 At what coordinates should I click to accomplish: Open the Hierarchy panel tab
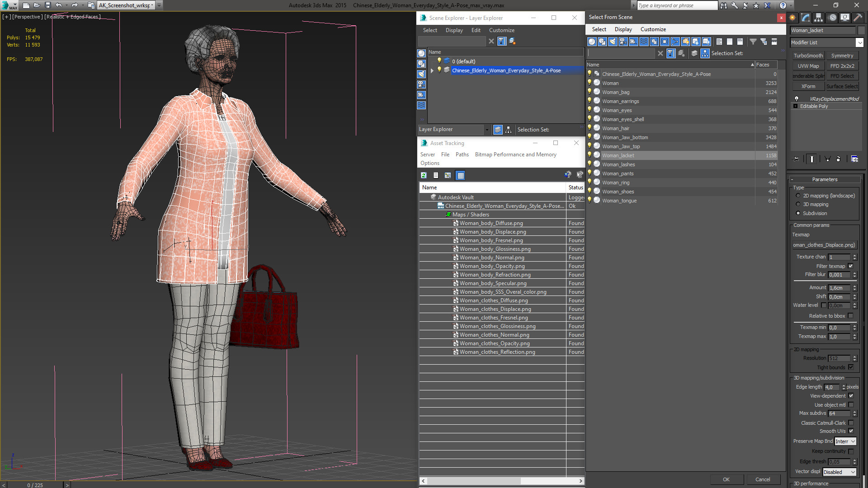819,18
